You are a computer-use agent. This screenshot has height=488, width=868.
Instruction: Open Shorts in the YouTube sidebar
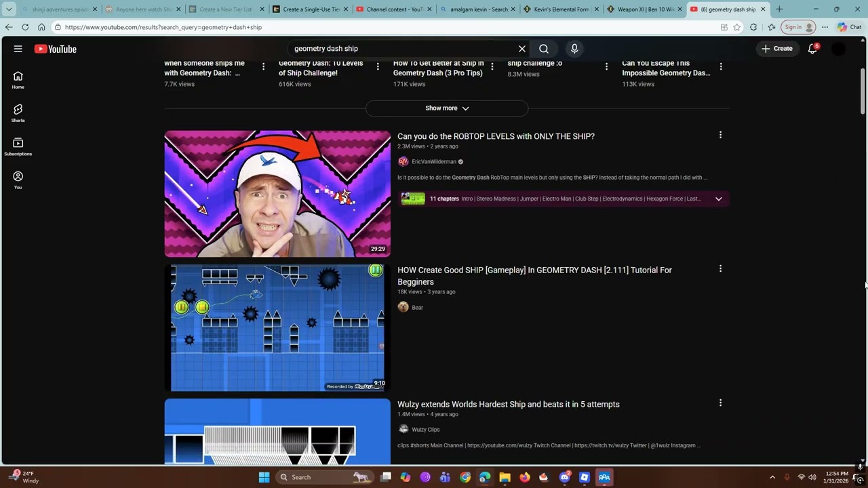[x=18, y=113]
